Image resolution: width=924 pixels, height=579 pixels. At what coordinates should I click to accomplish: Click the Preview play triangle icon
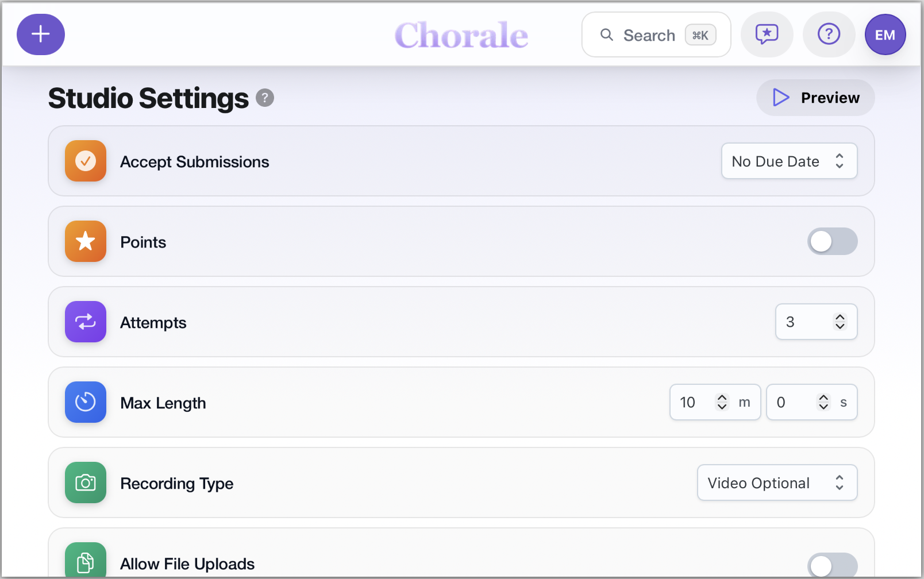point(781,98)
